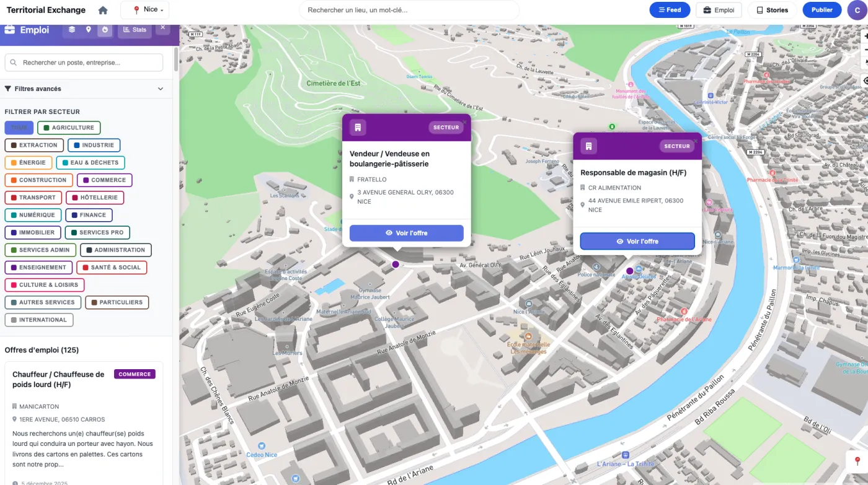Toggle the Commerce sector filter

click(104, 180)
